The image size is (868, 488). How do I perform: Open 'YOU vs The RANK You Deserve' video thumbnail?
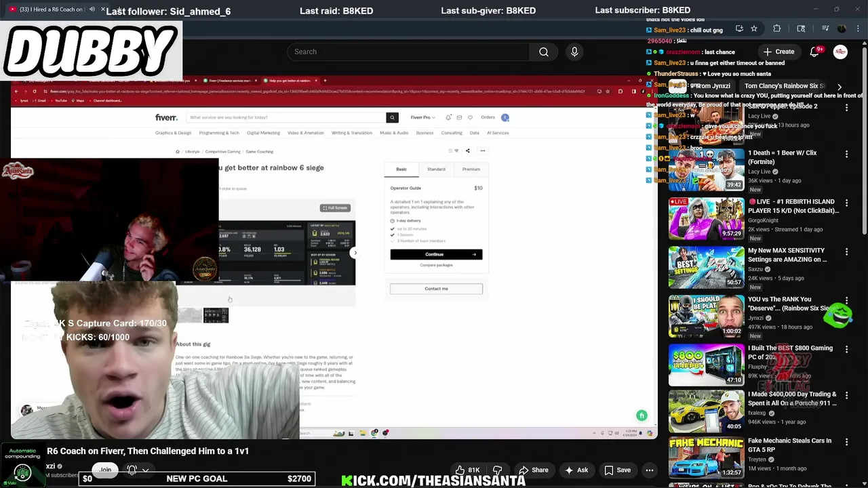point(706,316)
